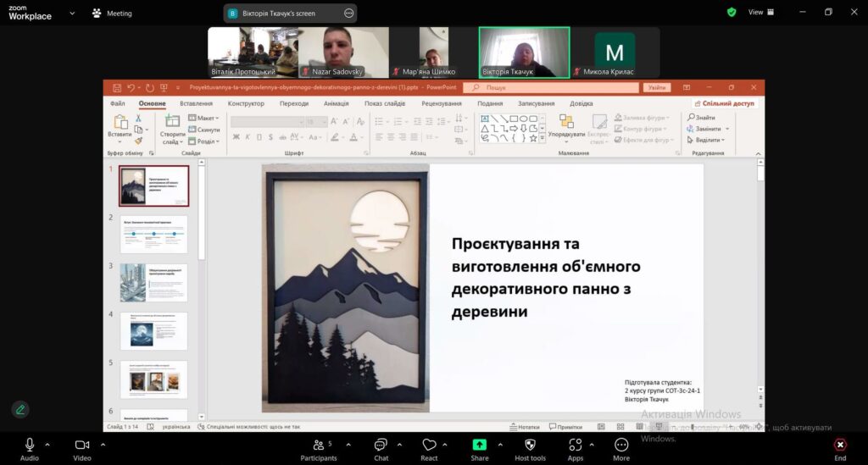Expand audio settings arrow next to Audio
Image resolution: width=868 pixels, height=465 pixels.
coord(47,444)
